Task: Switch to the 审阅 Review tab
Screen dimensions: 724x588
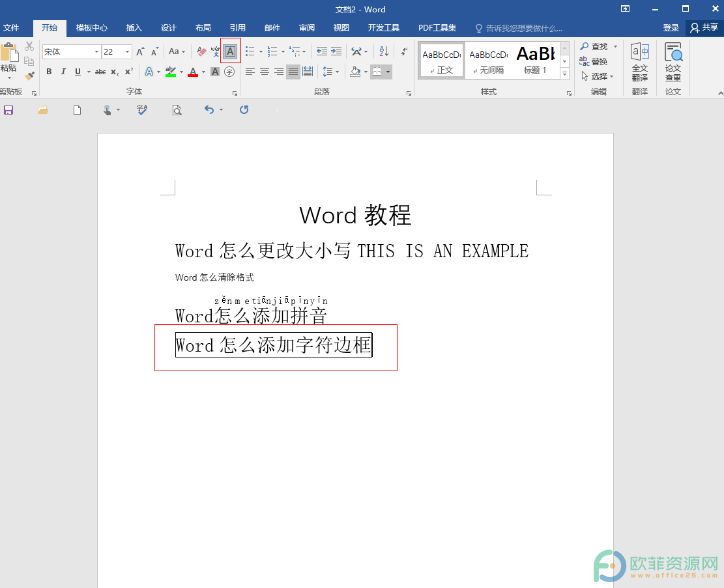Action: coord(307,28)
